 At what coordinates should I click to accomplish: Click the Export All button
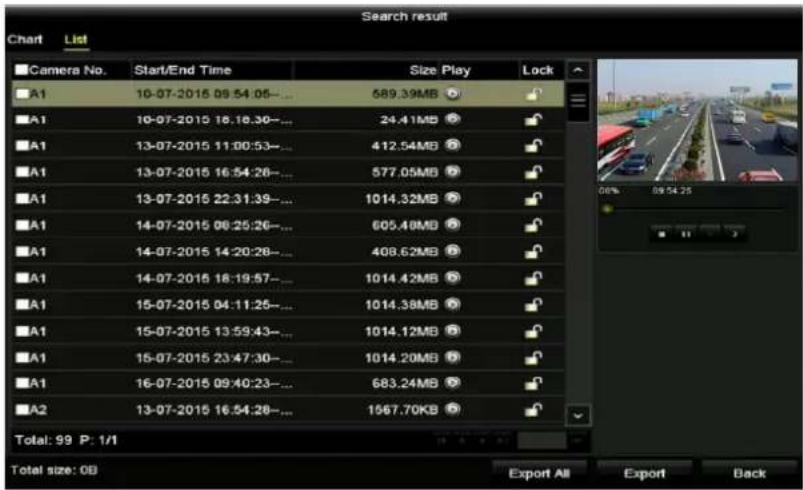(x=539, y=473)
